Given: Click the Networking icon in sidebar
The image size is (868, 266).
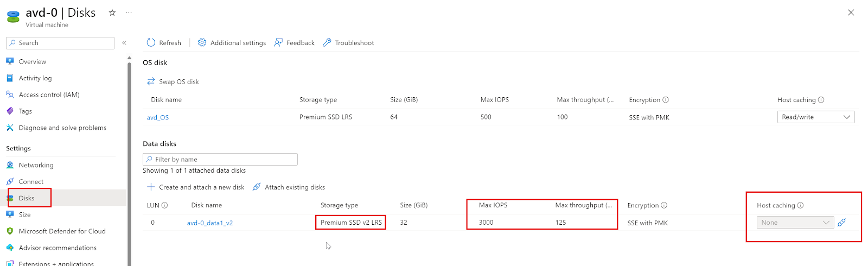Looking at the screenshot, I should point(10,165).
